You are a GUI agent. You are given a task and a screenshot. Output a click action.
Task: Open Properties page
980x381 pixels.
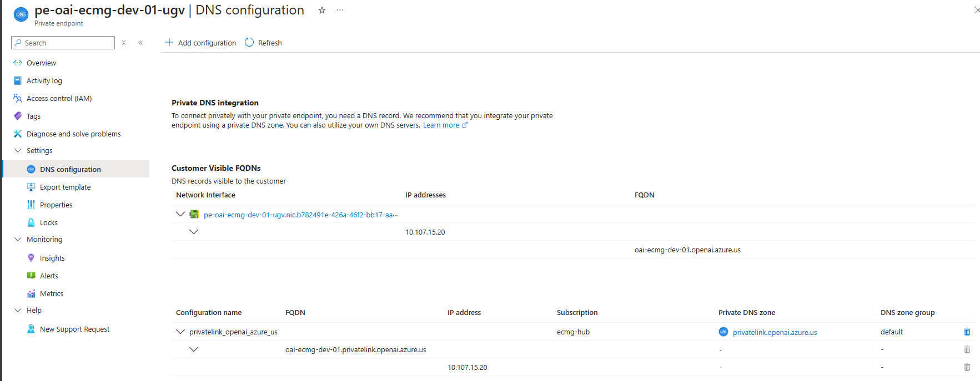56,205
